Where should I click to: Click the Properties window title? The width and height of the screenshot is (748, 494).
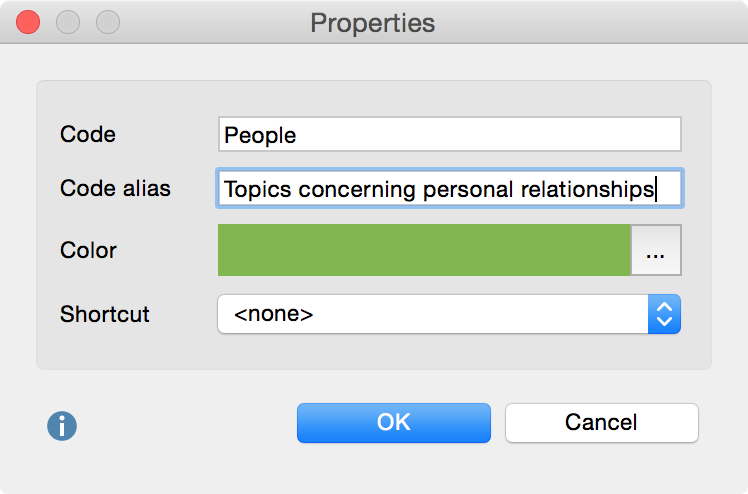click(x=373, y=22)
